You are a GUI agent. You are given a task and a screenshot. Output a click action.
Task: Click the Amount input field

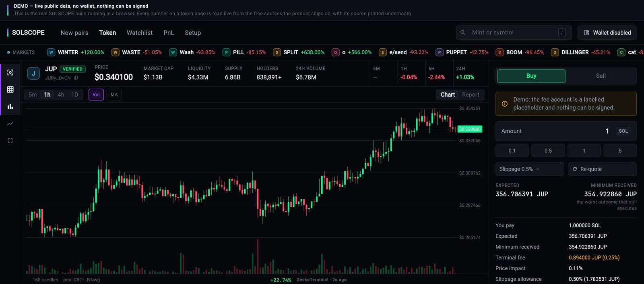tap(566, 131)
